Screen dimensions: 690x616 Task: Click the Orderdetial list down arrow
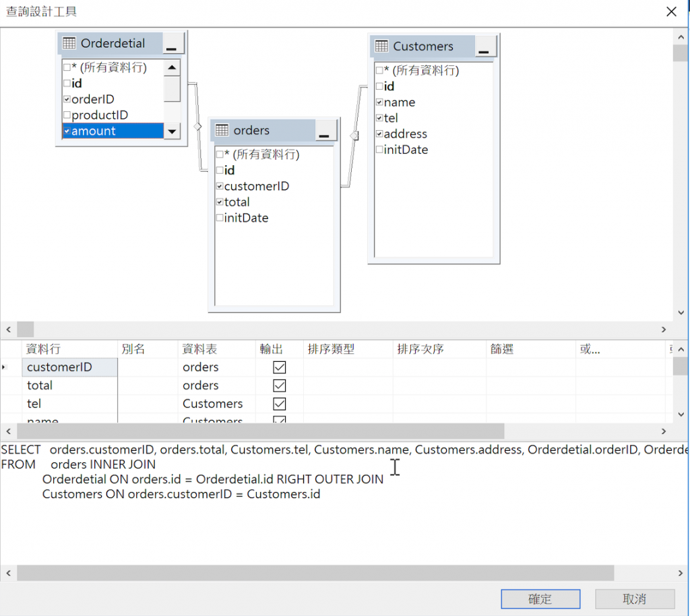coord(172,131)
